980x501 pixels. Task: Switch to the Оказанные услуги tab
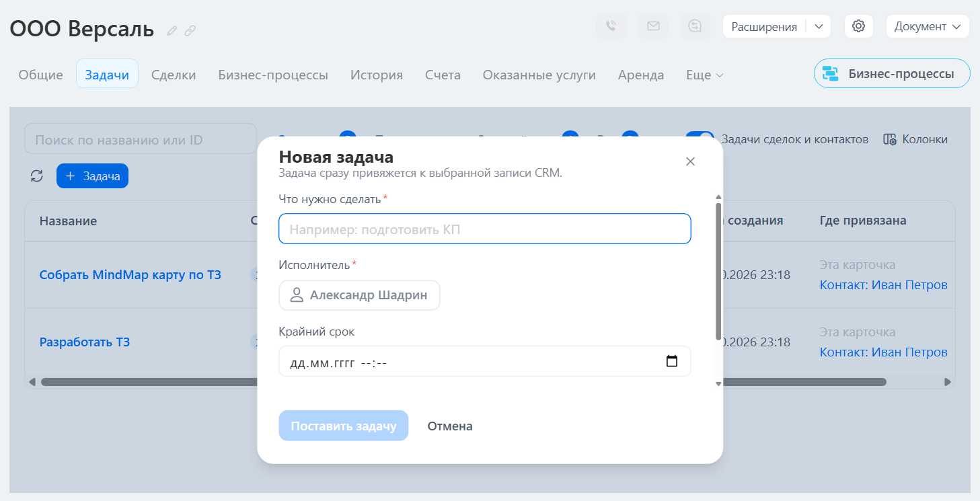coord(539,75)
